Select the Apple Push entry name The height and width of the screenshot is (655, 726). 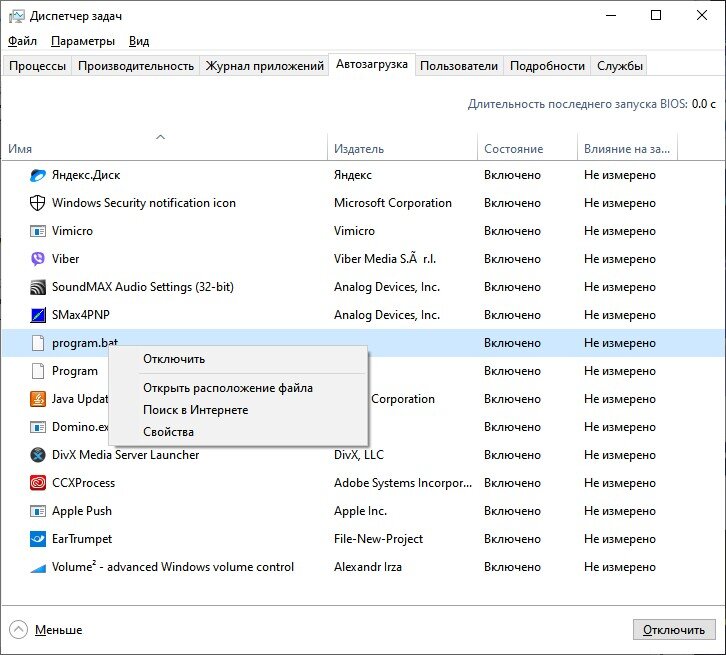pos(81,511)
